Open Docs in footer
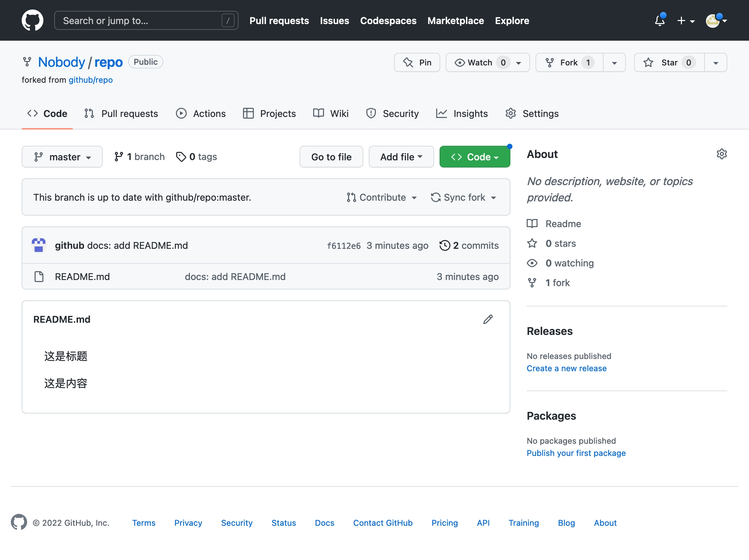Image resolution: width=749 pixels, height=560 pixels. (x=325, y=523)
